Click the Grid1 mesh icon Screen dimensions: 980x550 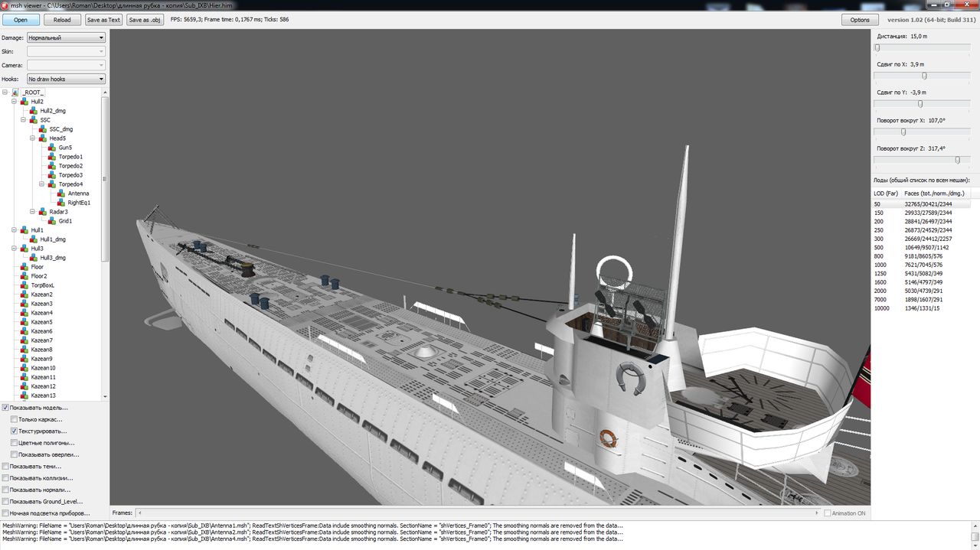[52, 221]
